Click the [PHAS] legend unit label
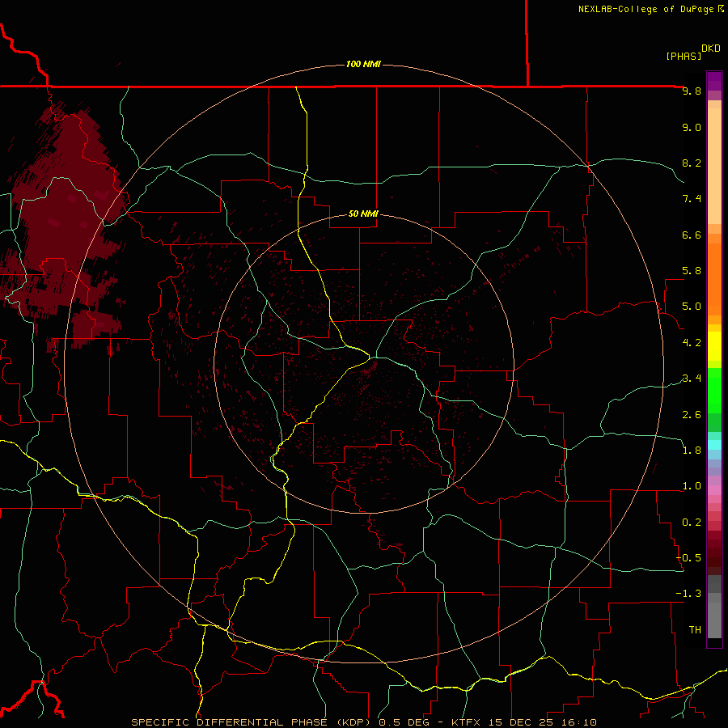Viewport: 728px width, 728px height. click(684, 56)
